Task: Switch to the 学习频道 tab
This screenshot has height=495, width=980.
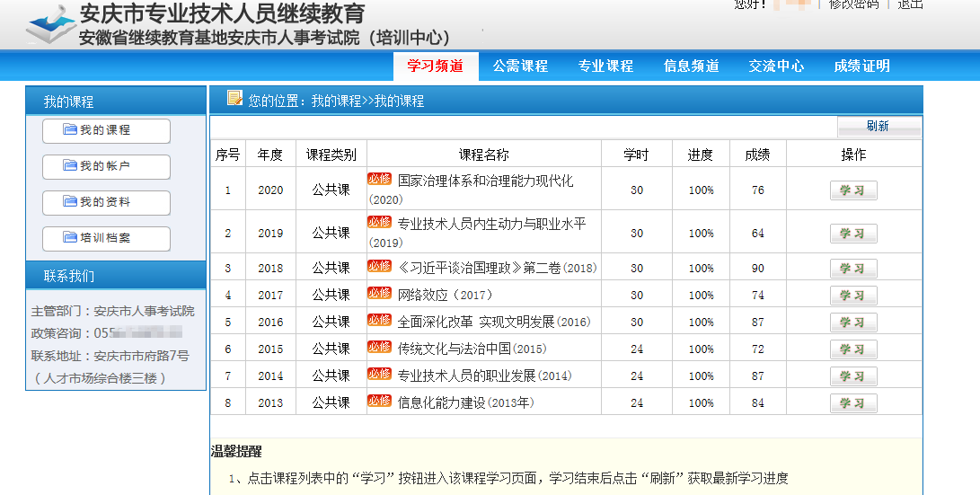Action: [x=435, y=66]
